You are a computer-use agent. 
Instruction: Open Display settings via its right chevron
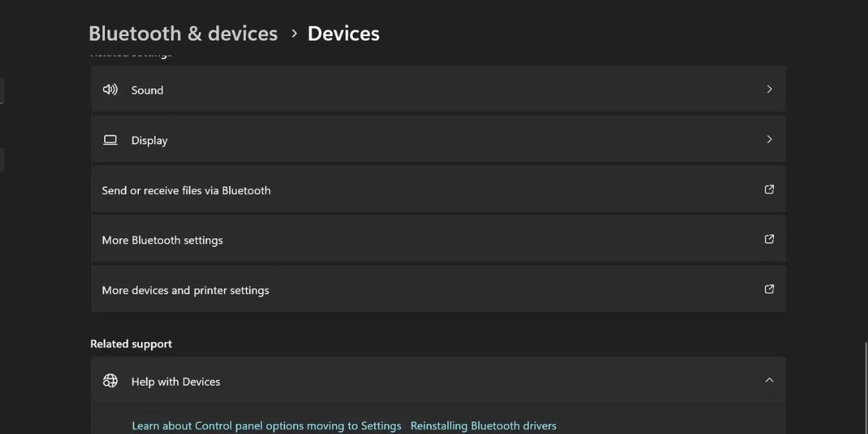pos(769,140)
